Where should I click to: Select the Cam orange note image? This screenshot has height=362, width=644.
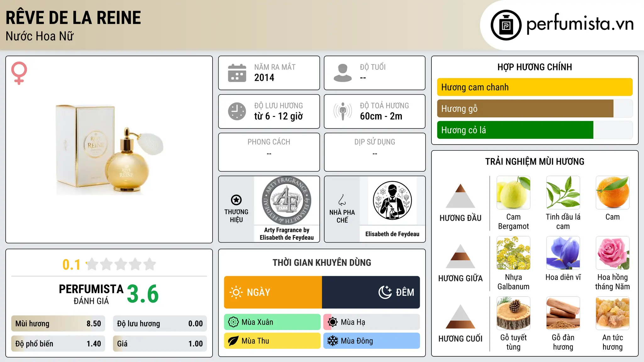(613, 193)
